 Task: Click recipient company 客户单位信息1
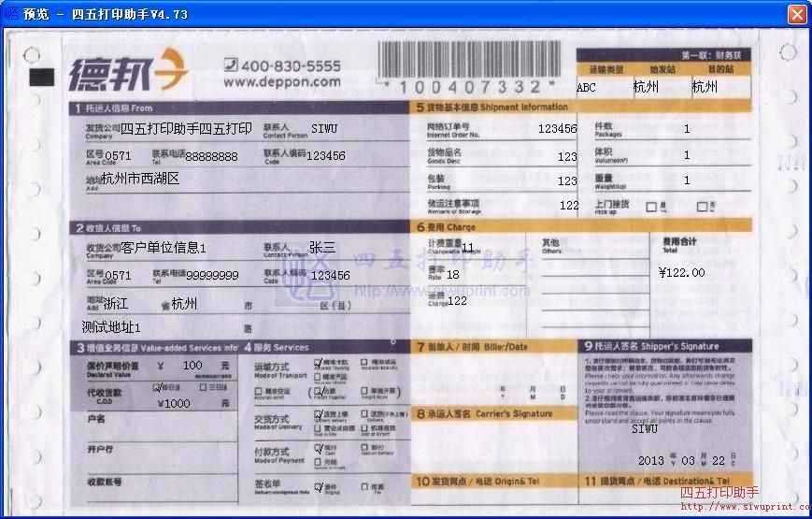pyautogui.click(x=164, y=248)
